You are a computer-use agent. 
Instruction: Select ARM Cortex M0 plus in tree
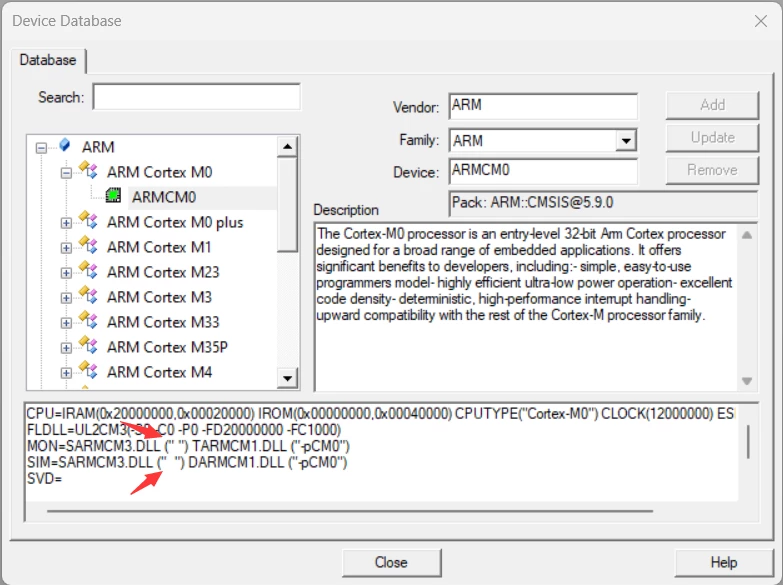click(x=175, y=222)
